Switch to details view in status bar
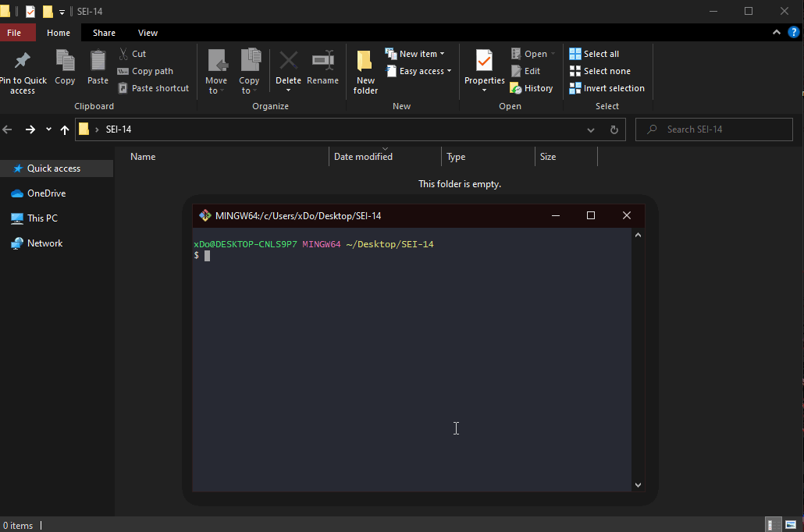The image size is (804, 532). click(x=771, y=525)
